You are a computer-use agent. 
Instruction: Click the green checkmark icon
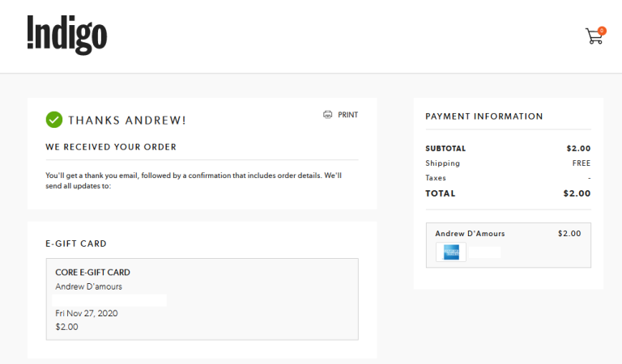click(54, 120)
